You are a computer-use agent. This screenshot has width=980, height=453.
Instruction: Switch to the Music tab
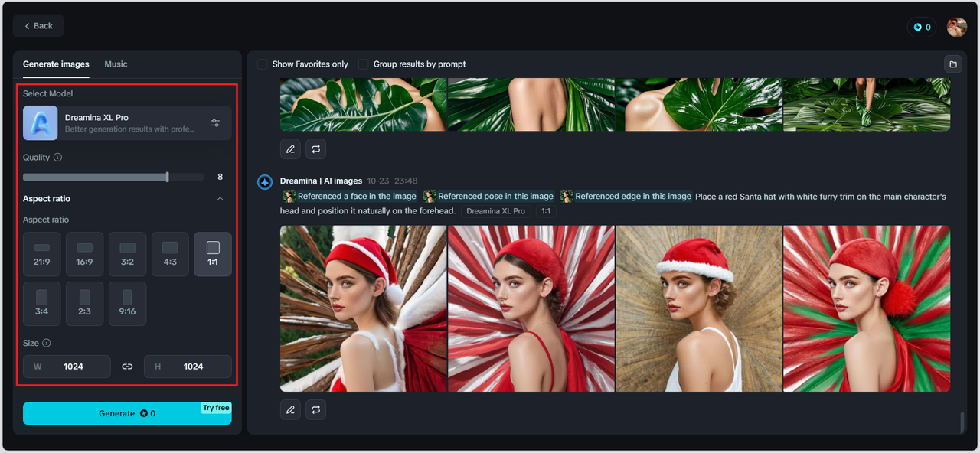click(116, 64)
